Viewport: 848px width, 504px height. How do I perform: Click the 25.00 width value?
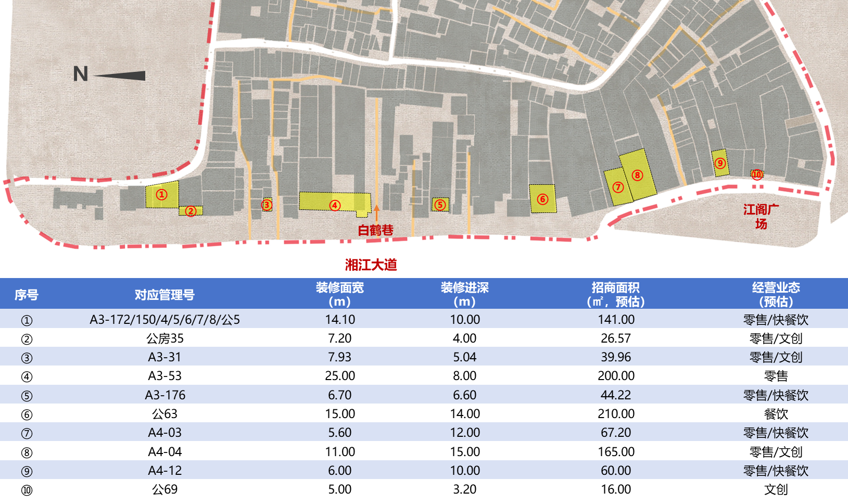pyautogui.click(x=340, y=376)
